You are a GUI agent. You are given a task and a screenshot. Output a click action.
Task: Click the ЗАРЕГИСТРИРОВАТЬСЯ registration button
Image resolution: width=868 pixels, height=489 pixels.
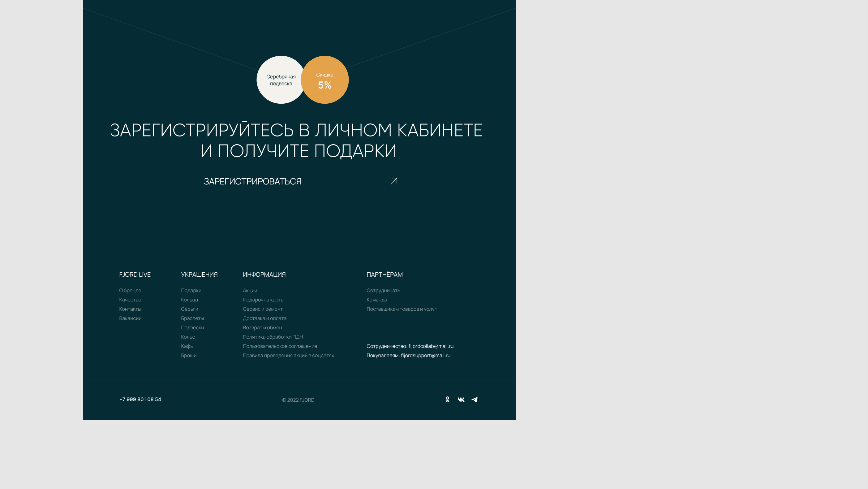(253, 181)
